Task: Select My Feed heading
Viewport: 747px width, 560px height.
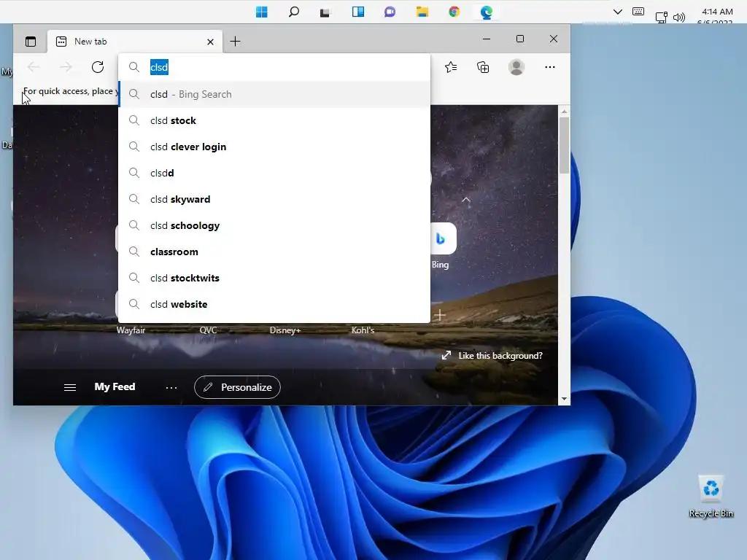Action: click(x=115, y=386)
